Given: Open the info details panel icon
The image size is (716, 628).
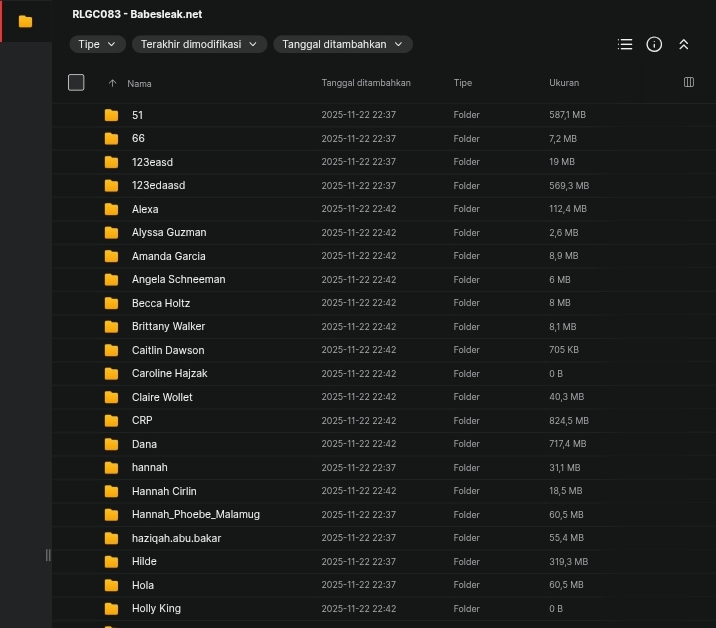Looking at the screenshot, I should [x=654, y=44].
